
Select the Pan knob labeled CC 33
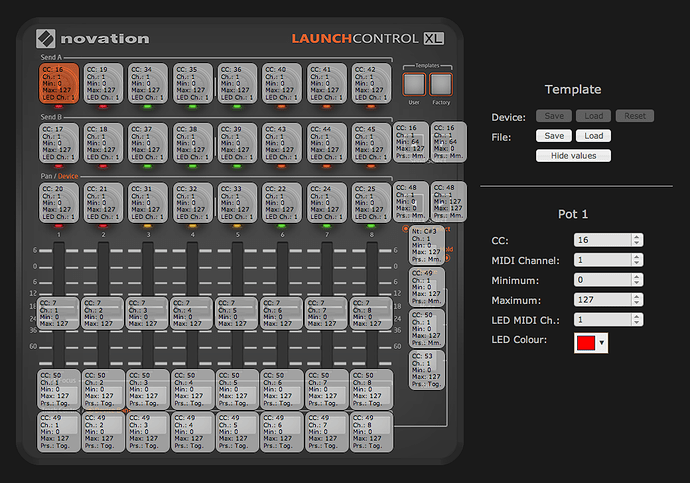[237, 202]
